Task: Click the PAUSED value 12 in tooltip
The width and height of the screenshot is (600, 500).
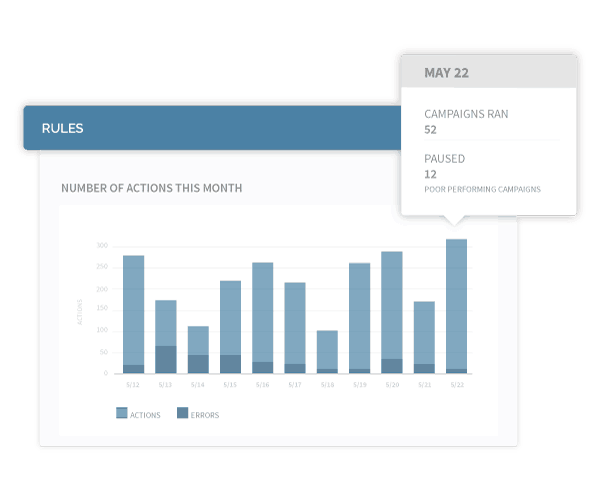Action: point(431,173)
